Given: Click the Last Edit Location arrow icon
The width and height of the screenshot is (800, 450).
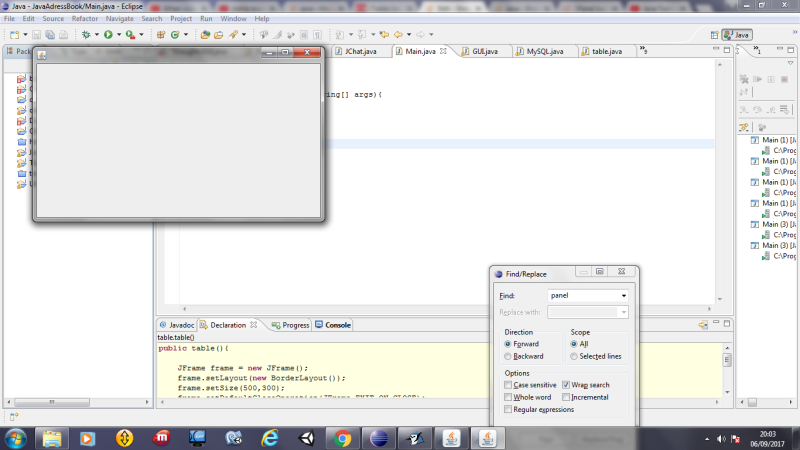Looking at the screenshot, I should click(384, 35).
